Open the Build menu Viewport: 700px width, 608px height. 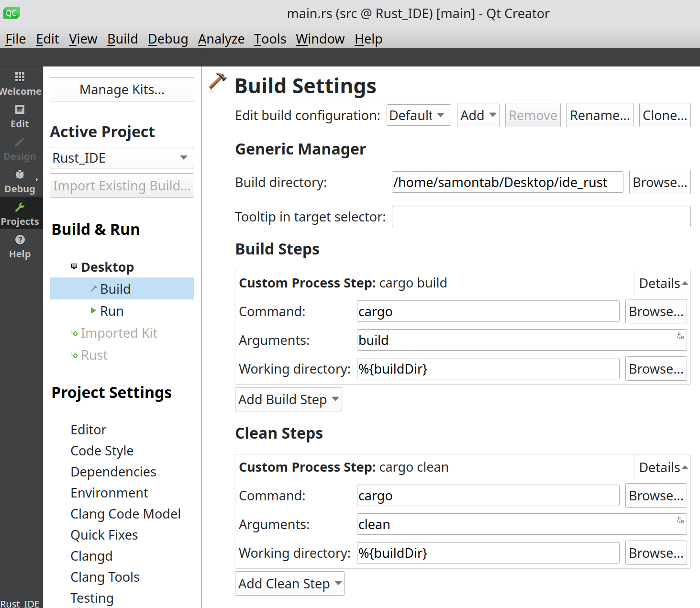(122, 39)
